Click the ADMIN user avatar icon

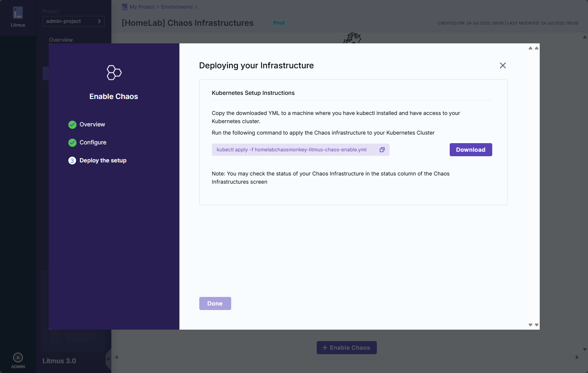click(18, 357)
